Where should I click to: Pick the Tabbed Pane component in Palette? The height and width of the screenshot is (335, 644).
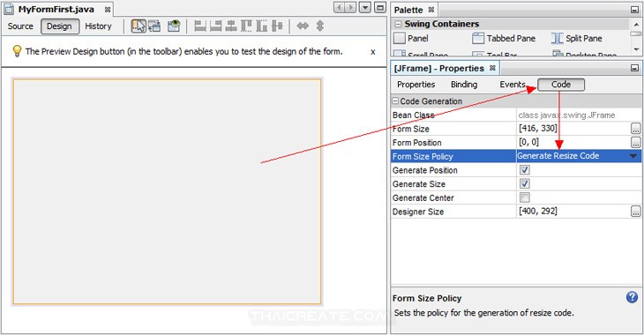504,38
